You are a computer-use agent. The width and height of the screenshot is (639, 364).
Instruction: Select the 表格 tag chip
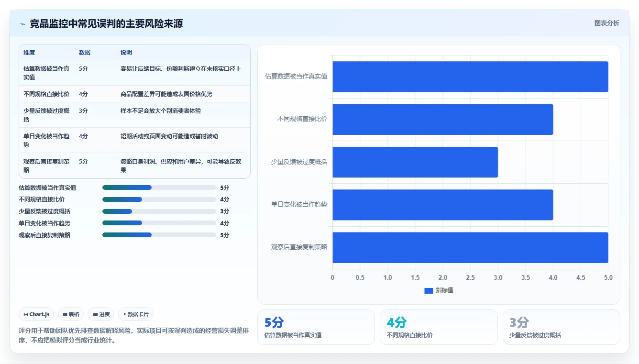coord(71,314)
